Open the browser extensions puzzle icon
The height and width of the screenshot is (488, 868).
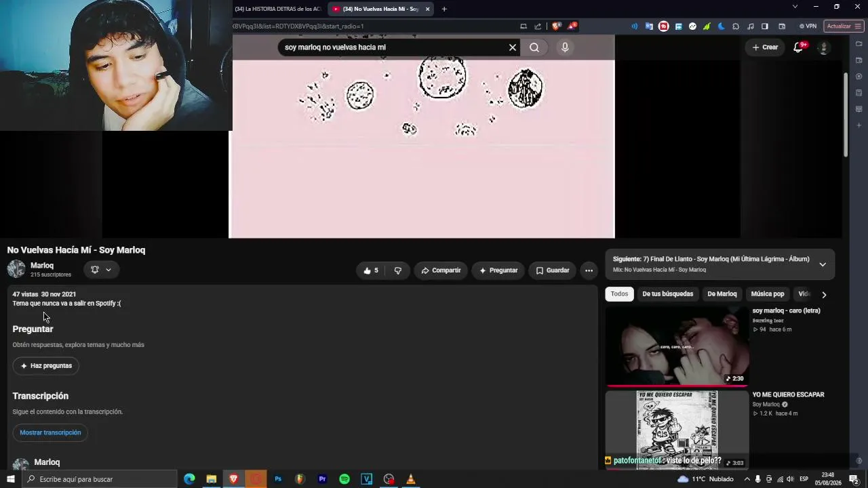click(736, 26)
